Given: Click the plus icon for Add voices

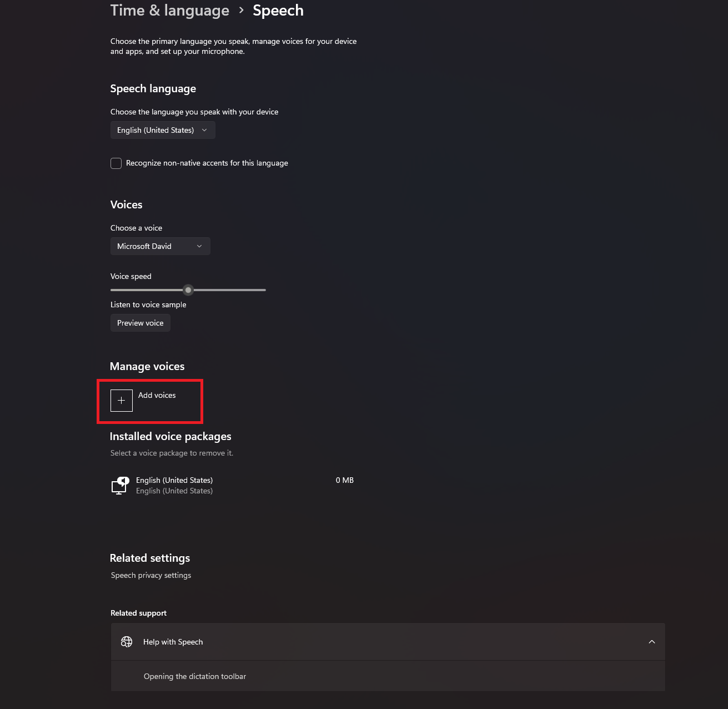Looking at the screenshot, I should [122, 401].
